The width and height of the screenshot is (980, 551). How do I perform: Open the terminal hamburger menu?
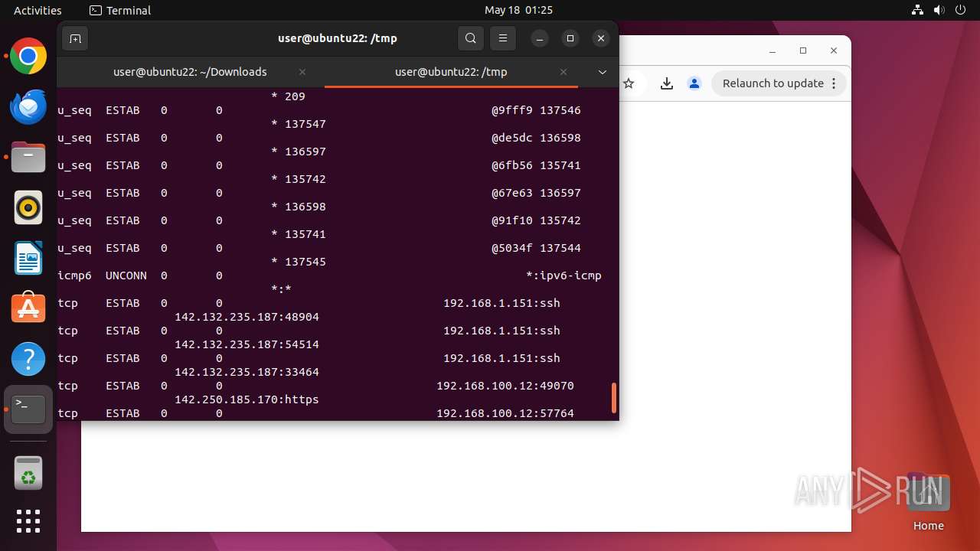(503, 38)
